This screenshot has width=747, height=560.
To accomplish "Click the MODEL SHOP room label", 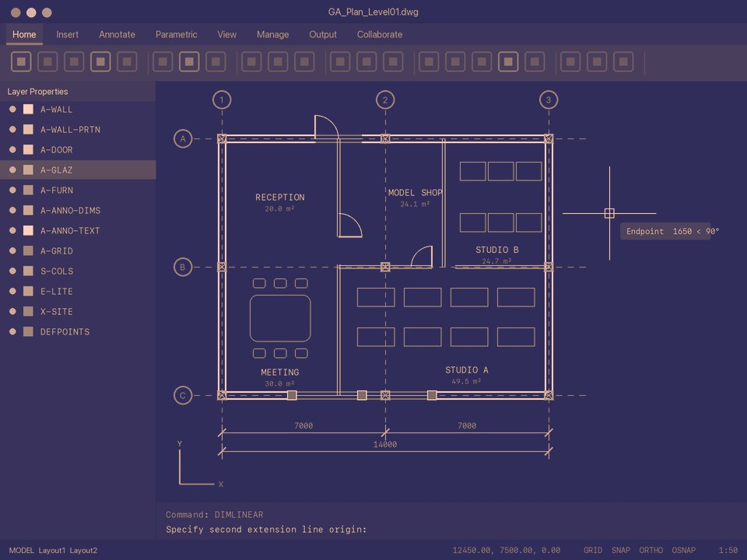I will (x=415, y=193).
